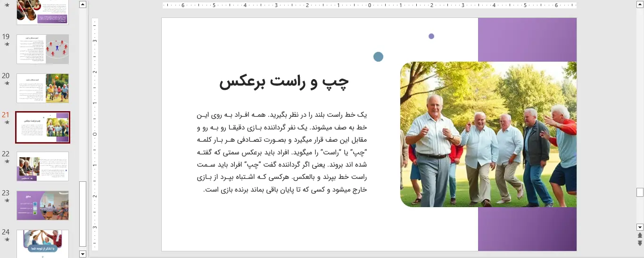644x258 pixels.
Task: Click the animation star icon beside slide 23
Action: (7, 201)
